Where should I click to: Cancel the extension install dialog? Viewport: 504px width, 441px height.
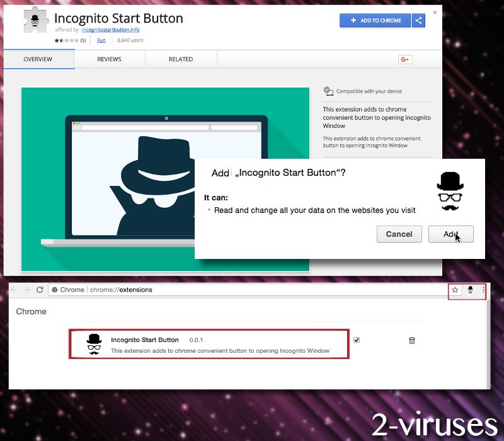tap(399, 234)
